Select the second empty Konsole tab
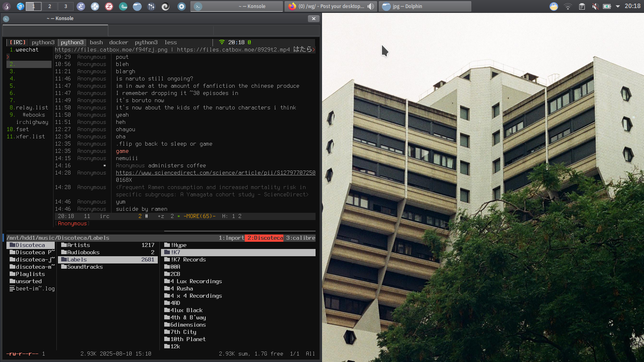The width and height of the screenshot is (644, 362). 161,31
